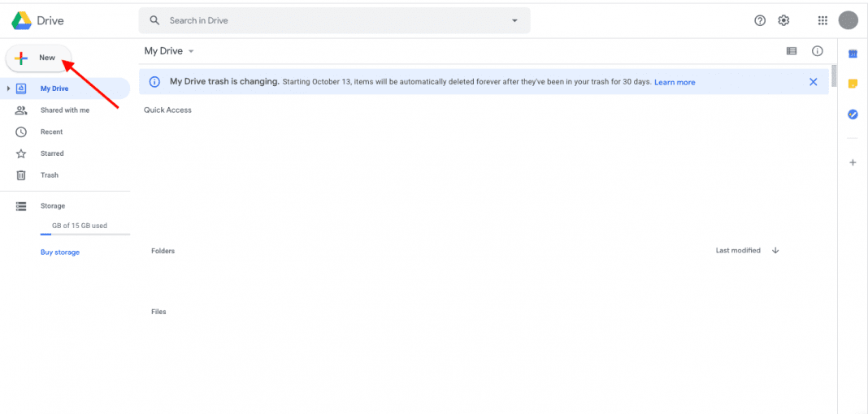Screen dimensions: 868x414
Task: Click the Shared with me people icon
Action: click(x=21, y=110)
